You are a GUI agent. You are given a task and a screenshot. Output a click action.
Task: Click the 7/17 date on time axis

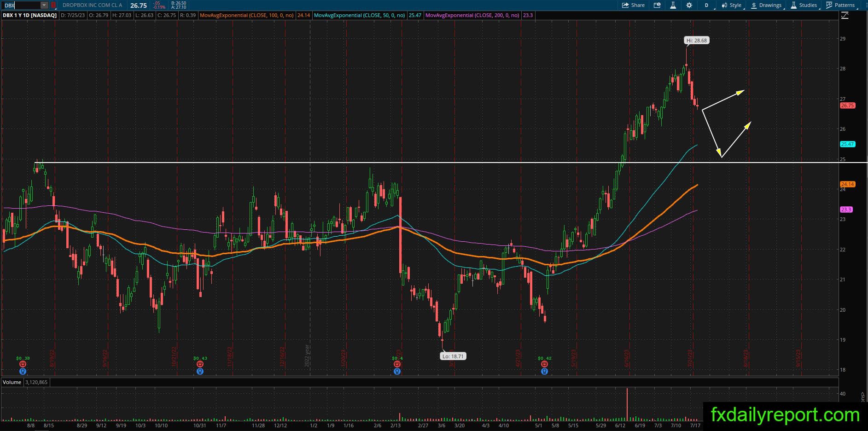click(695, 425)
